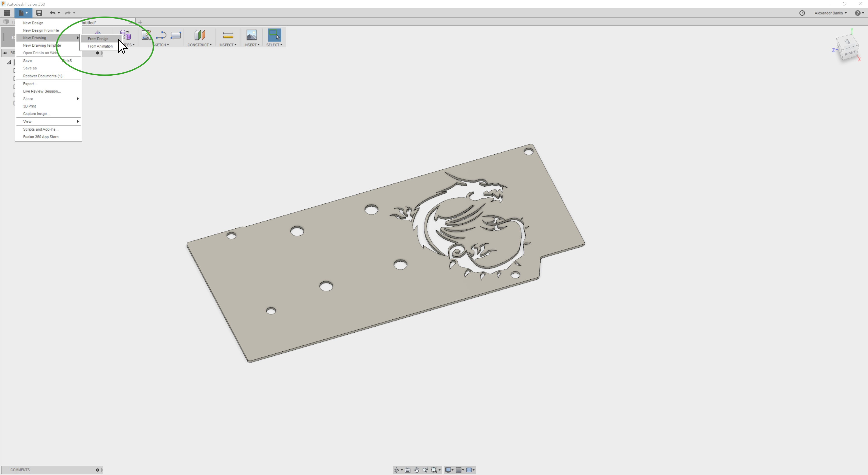Open the Job Status clock icon
868x475 pixels.
tap(802, 13)
